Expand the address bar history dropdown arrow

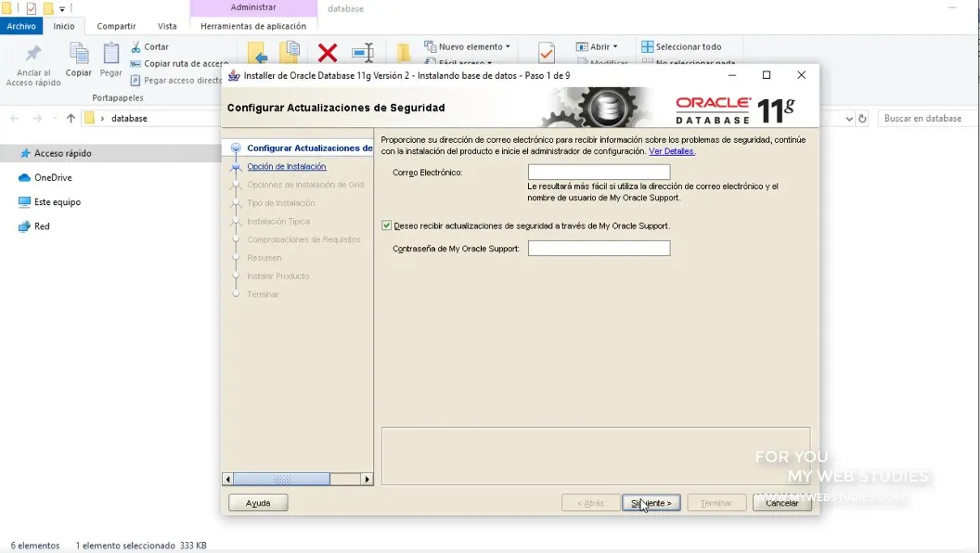(x=849, y=119)
